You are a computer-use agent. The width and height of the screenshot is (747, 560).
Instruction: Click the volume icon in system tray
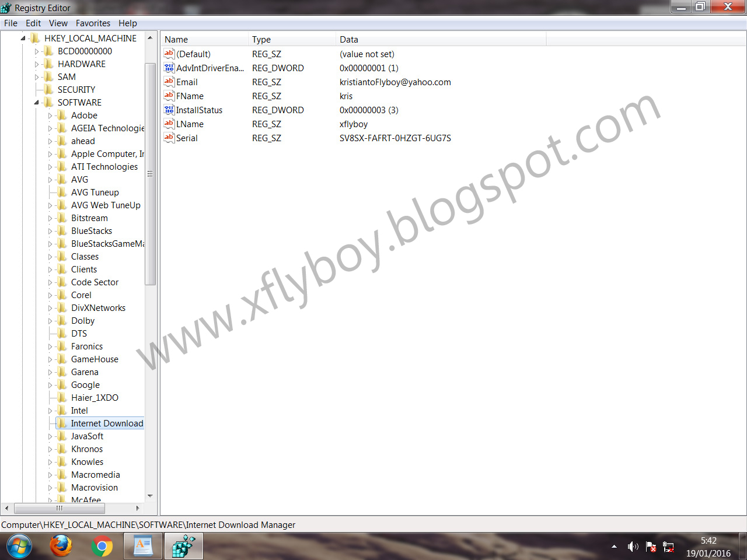(x=633, y=547)
